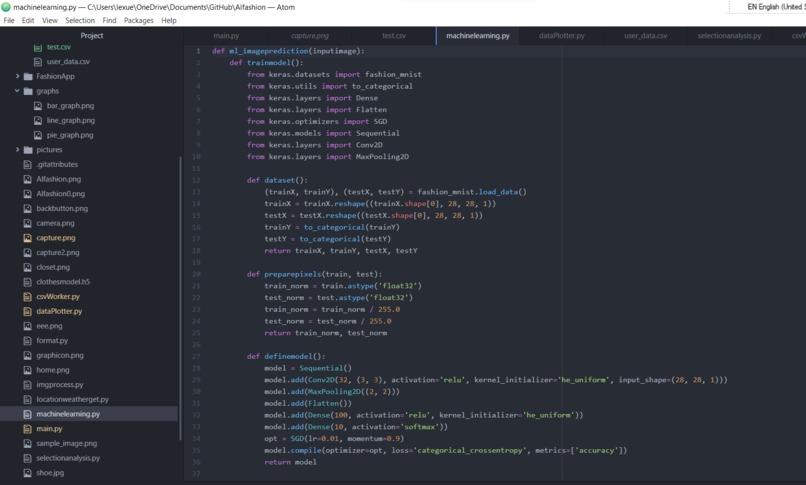This screenshot has height=485, width=806.
Task: Click the graphicon.png image icon
Action: pos(28,355)
